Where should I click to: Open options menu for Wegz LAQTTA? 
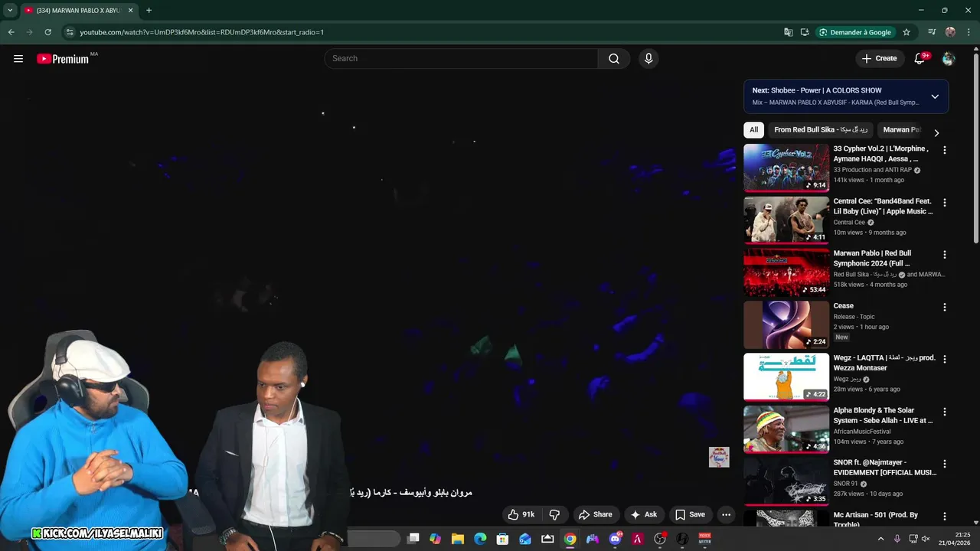[944, 359]
